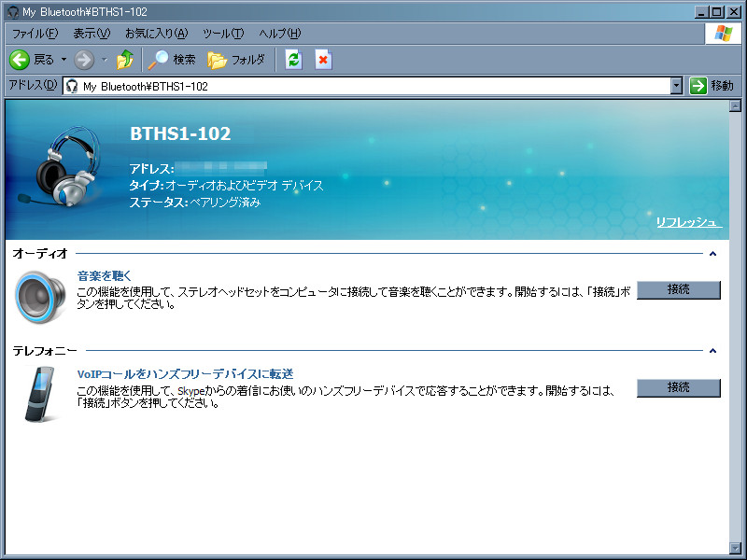Open the ツール(T) menu
747x560 pixels.
click(223, 34)
